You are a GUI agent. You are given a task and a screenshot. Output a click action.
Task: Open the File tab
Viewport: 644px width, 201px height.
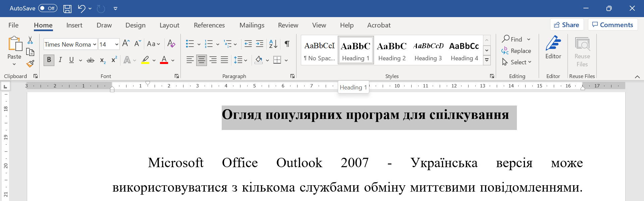tap(13, 25)
